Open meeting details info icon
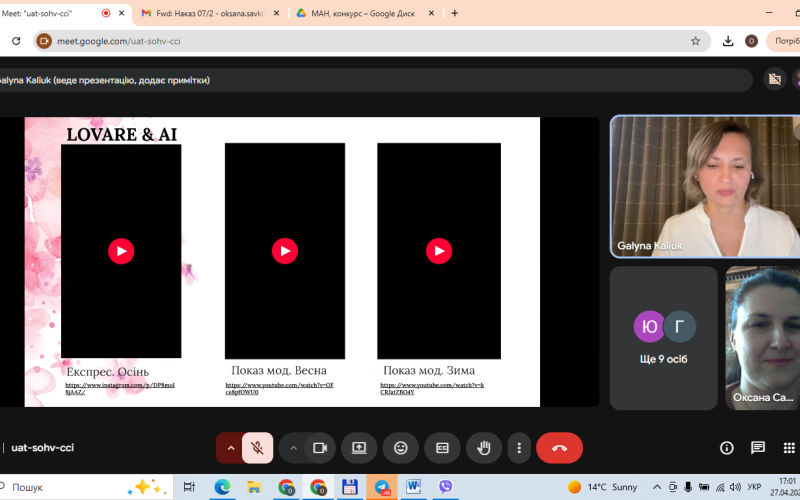 point(727,448)
